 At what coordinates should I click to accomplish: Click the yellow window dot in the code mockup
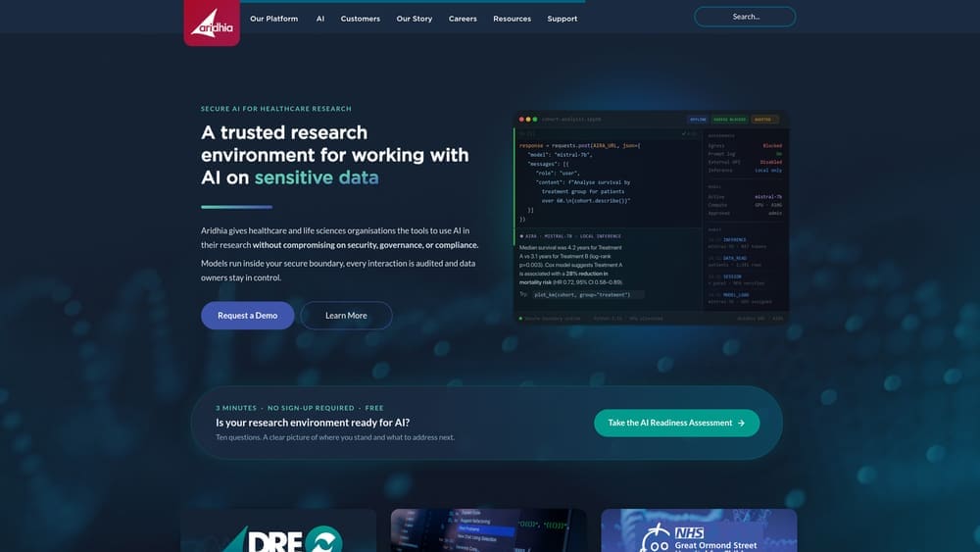(x=528, y=120)
